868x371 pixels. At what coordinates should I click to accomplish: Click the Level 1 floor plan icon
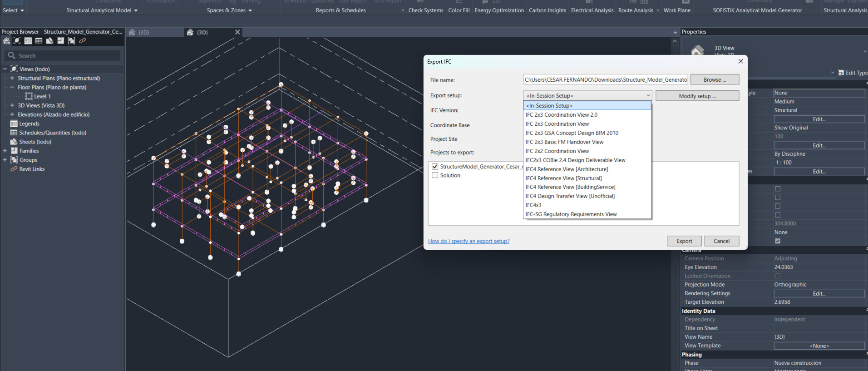point(29,96)
